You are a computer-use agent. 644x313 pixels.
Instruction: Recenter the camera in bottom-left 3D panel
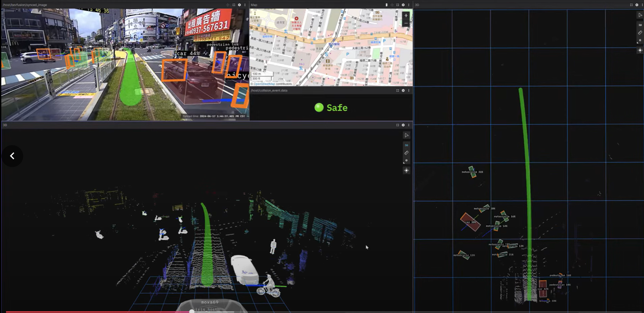tap(407, 170)
